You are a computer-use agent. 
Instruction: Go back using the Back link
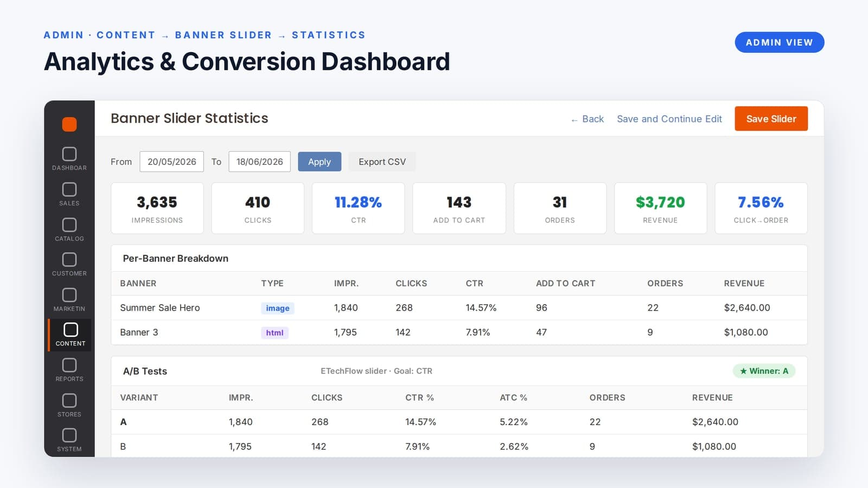point(587,119)
